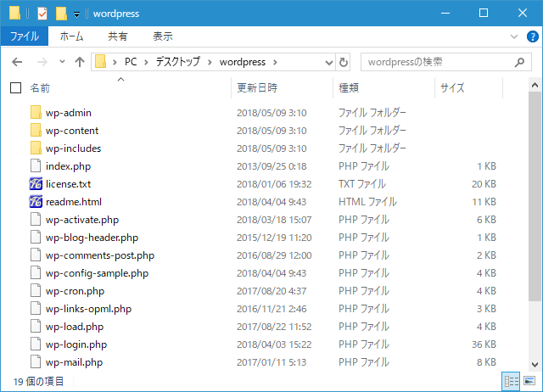This screenshot has width=543, height=392.
Task: Open address bar history dropdown
Action: pos(329,63)
